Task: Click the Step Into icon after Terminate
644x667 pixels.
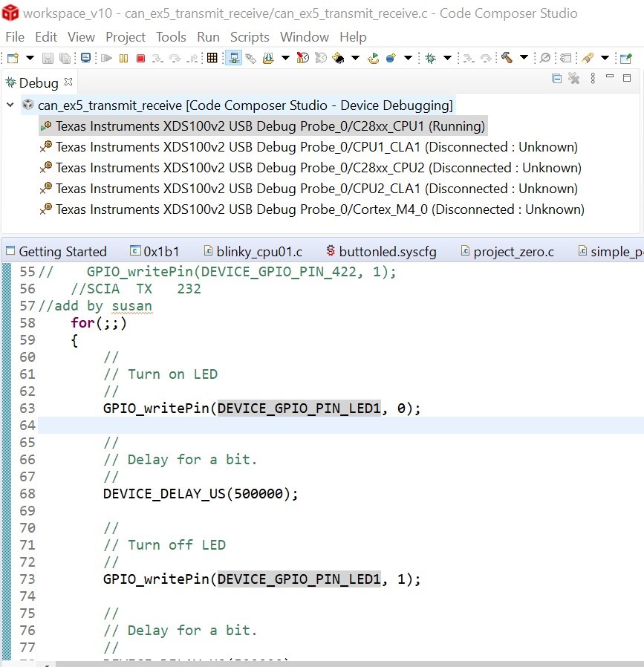Action: coord(157,58)
